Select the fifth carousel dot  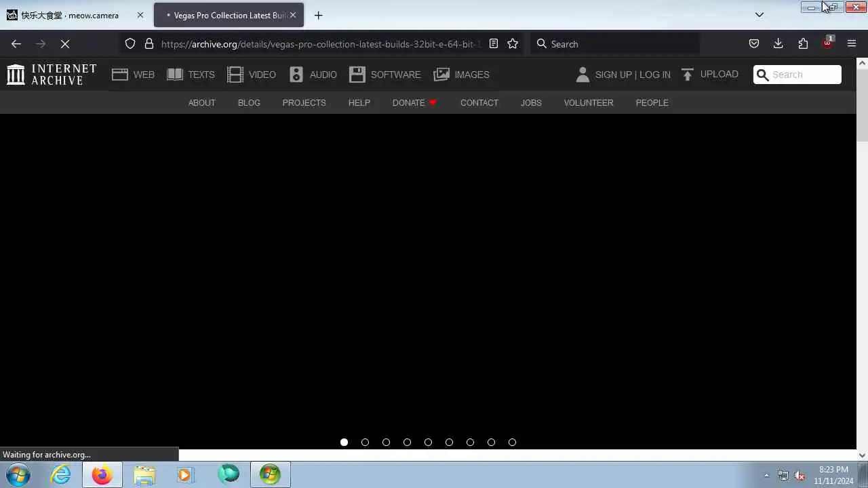click(x=428, y=443)
